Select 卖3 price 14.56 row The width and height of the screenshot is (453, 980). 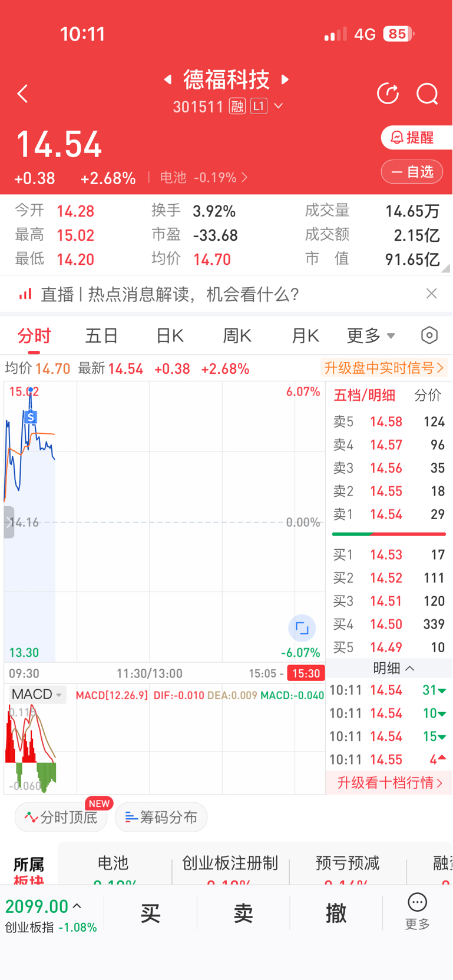[389, 468]
